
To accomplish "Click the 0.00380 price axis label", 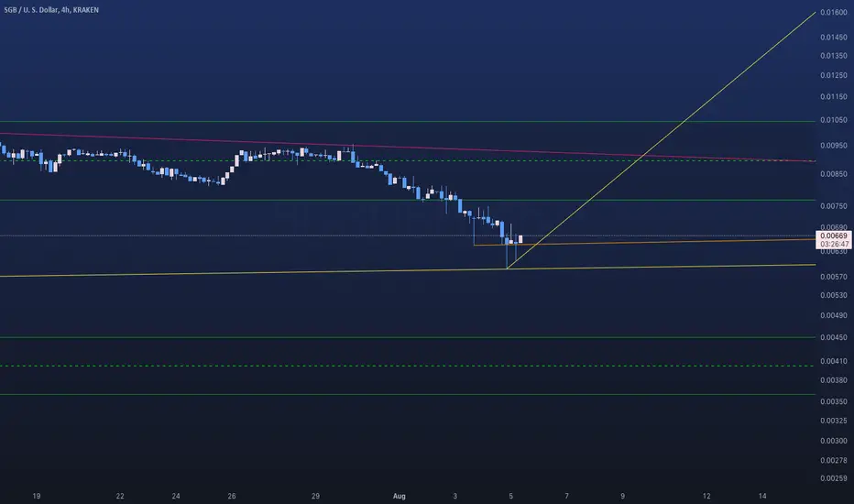I will (833, 379).
